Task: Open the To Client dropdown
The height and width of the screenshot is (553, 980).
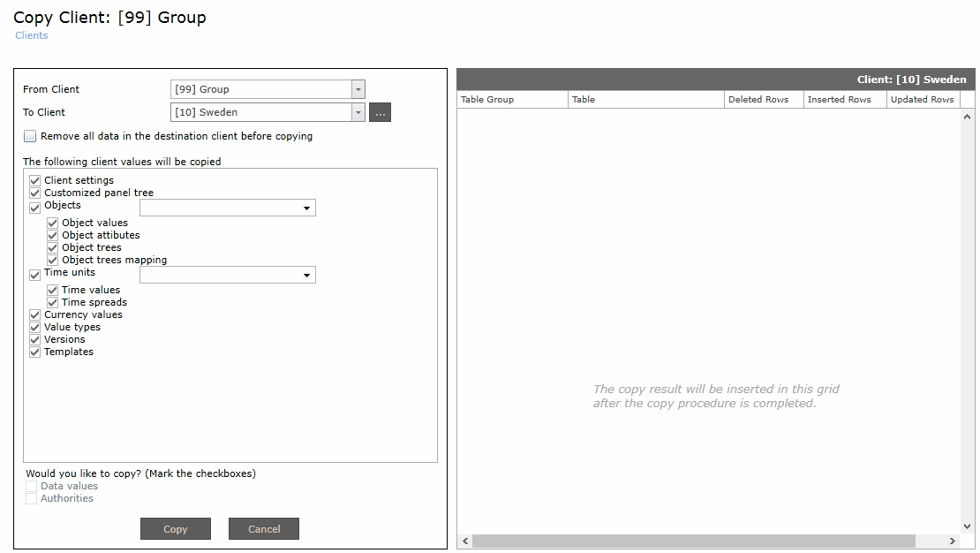Action: pos(358,112)
